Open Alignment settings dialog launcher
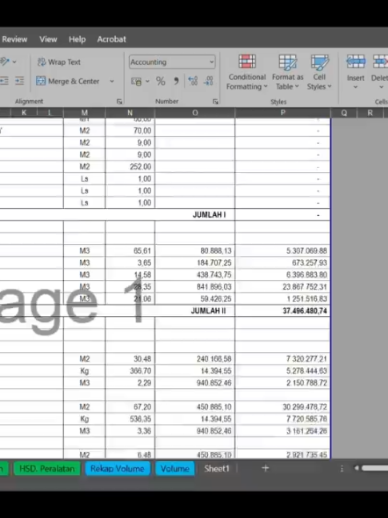The height and width of the screenshot is (518, 388). [x=119, y=101]
